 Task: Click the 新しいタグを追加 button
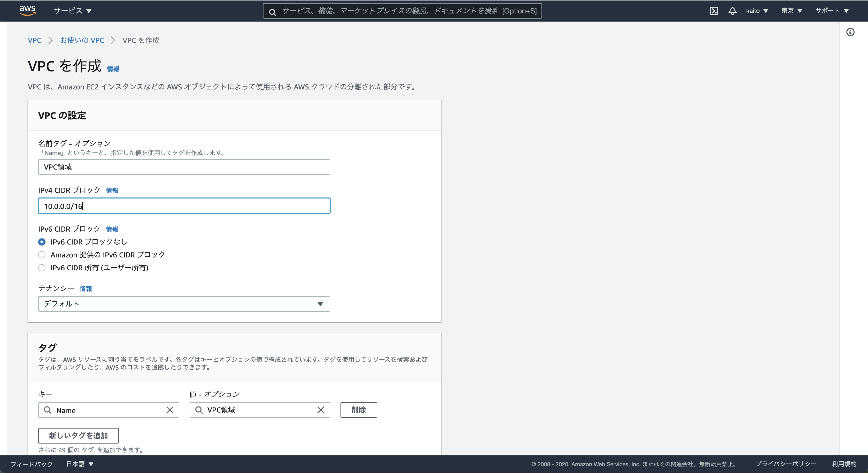(x=78, y=436)
